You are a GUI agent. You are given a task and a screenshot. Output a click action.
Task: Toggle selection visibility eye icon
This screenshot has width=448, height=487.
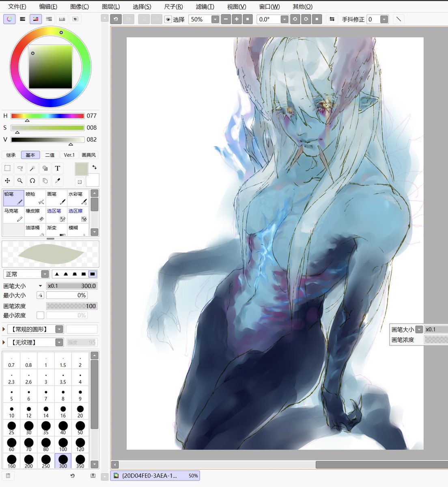[x=168, y=19]
